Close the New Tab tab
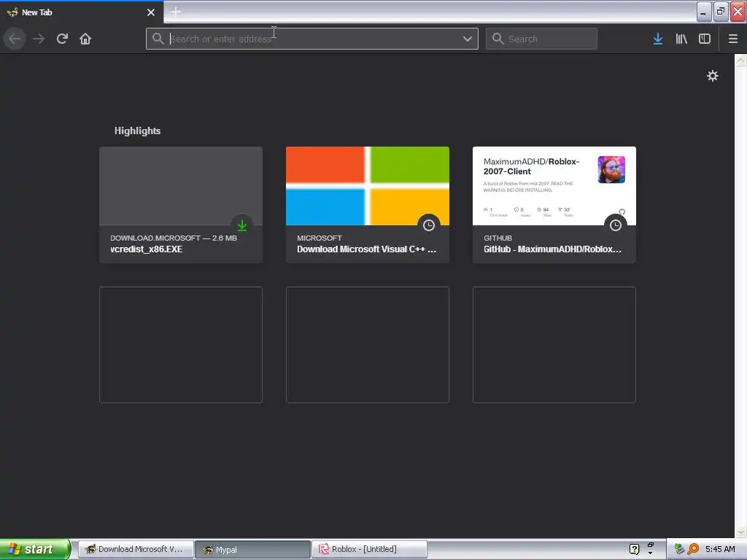The height and width of the screenshot is (560, 747). [x=151, y=12]
